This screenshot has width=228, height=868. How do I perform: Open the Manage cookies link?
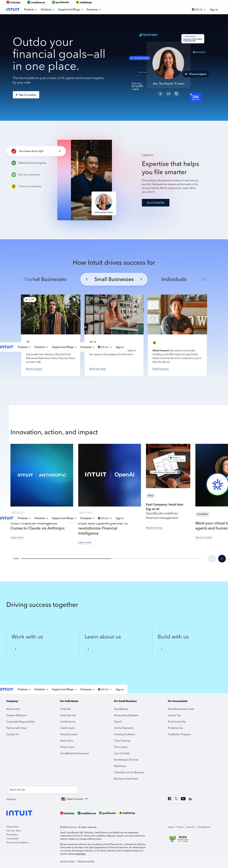click(86, 861)
